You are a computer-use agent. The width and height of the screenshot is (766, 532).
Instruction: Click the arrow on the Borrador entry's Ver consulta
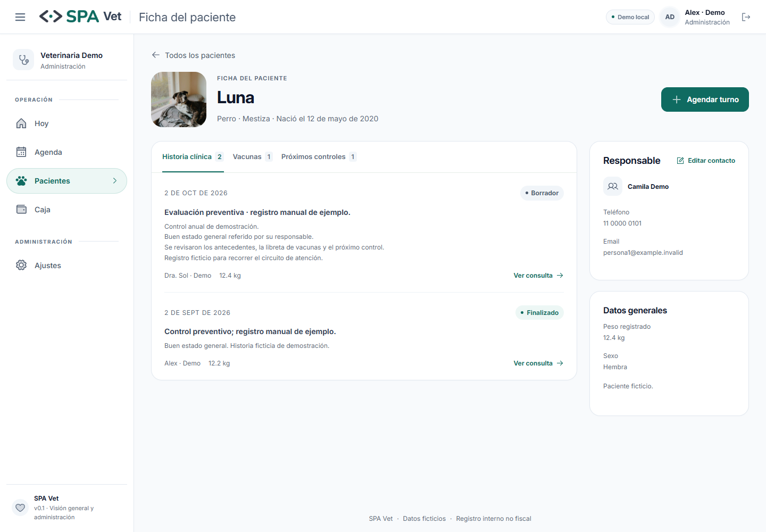click(x=560, y=276)
